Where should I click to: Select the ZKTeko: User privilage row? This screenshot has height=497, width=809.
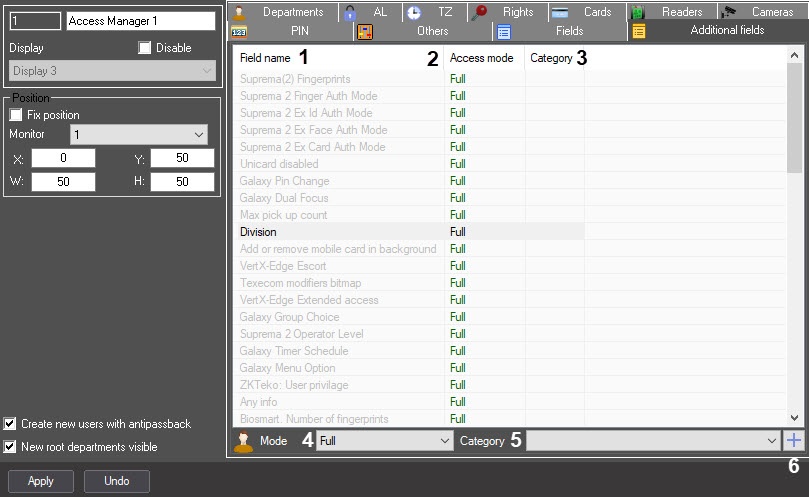[x=409, y=385]
